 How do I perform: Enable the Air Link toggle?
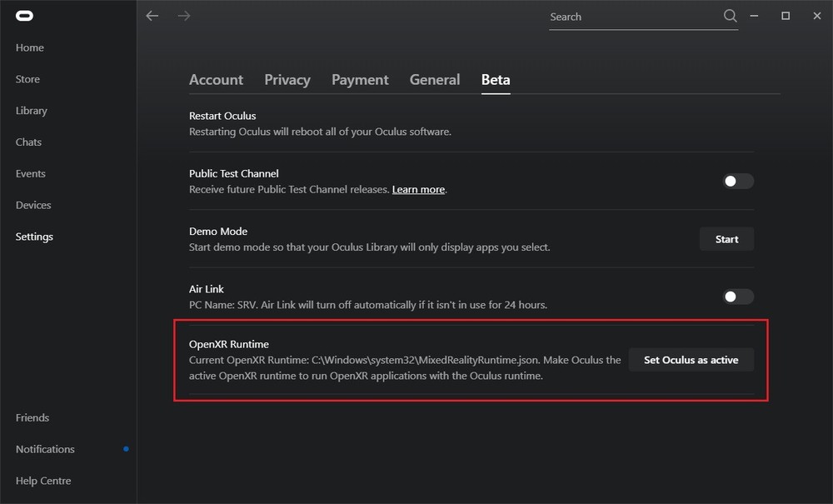[x=738, y=297]
